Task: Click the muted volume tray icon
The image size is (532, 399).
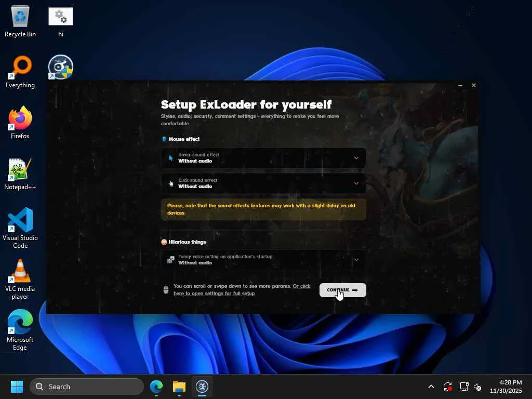Action: point(477,387)
